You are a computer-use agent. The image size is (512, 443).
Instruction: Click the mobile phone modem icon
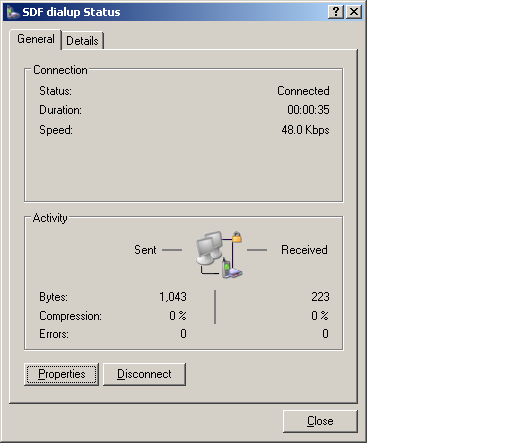click(x=227, y=267)
